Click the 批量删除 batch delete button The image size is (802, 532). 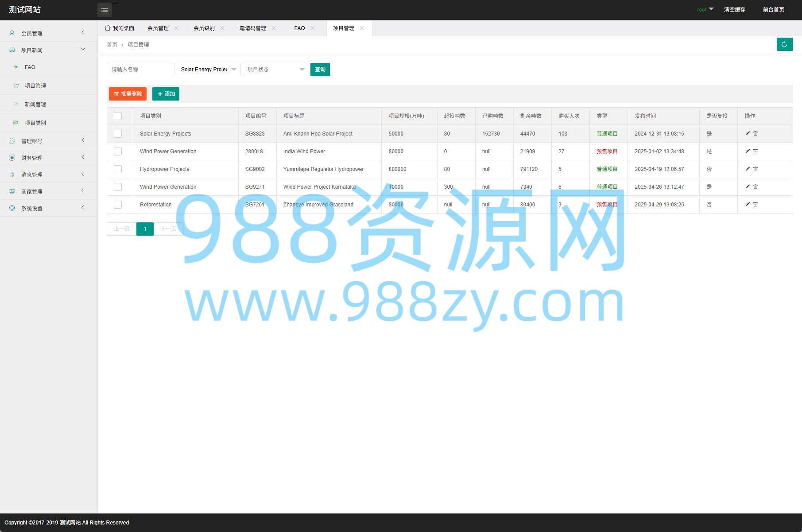pyautogui.click(x=128, y=94)
